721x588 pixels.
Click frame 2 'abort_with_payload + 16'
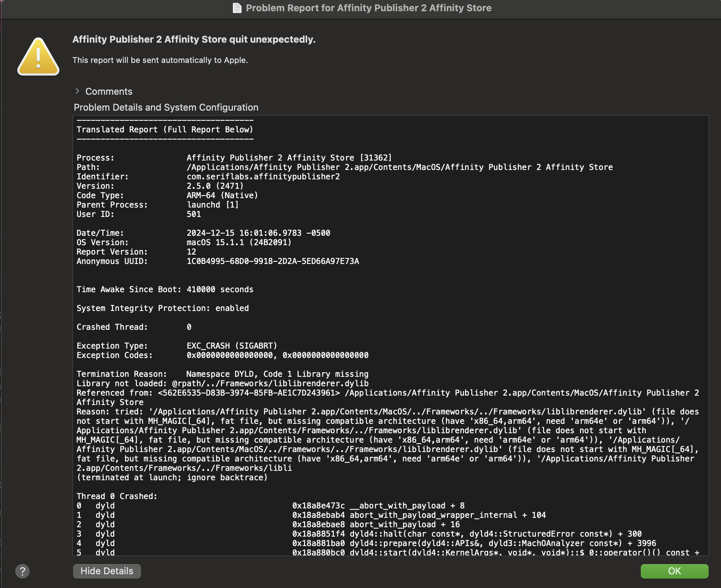(x=268, y=524)
